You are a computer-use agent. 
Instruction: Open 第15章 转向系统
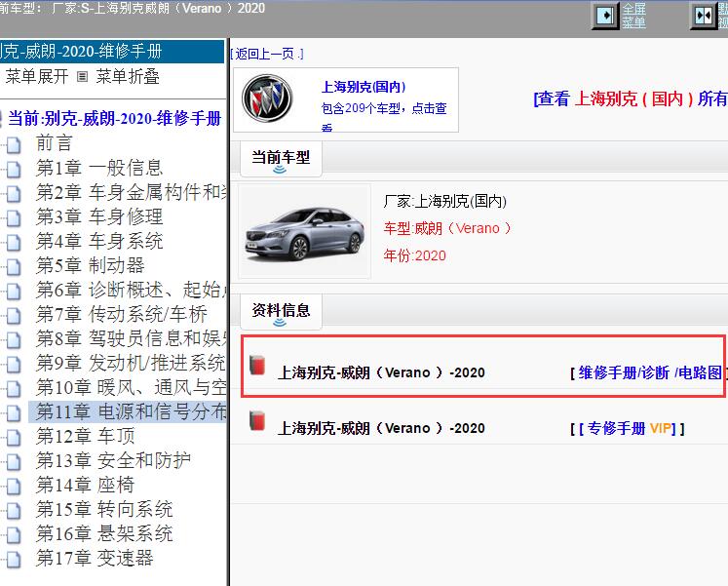coord(104,509)
